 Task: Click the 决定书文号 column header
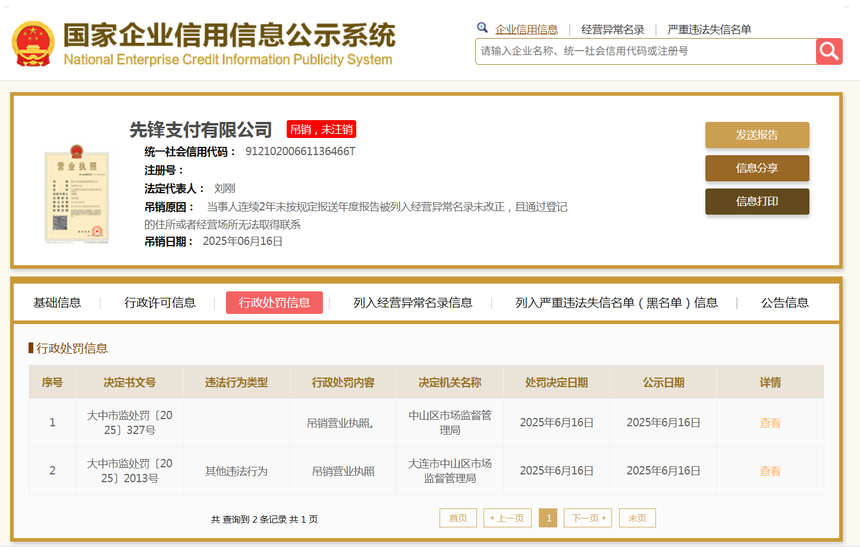[129, 382]
